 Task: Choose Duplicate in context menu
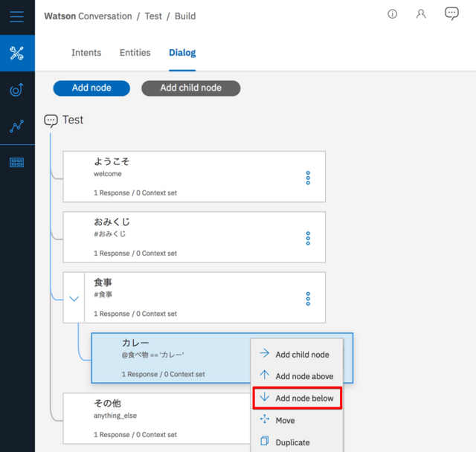[297, 442]
